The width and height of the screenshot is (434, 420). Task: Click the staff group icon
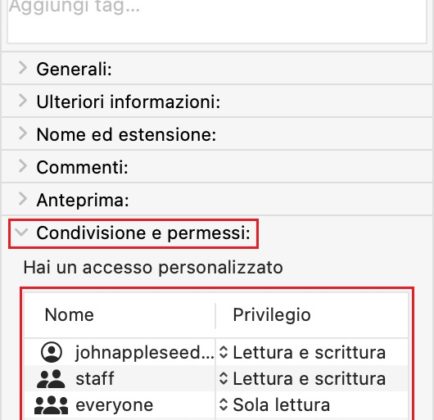tap(51, 379)
